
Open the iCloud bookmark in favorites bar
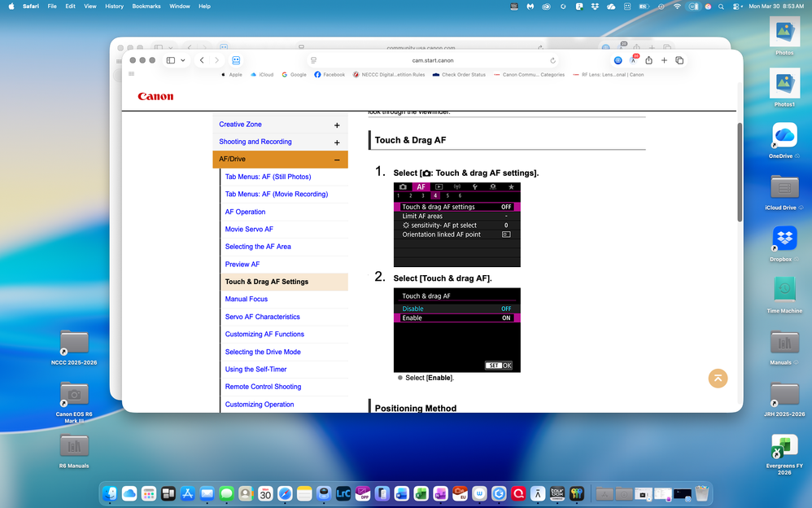pos(262,75)
